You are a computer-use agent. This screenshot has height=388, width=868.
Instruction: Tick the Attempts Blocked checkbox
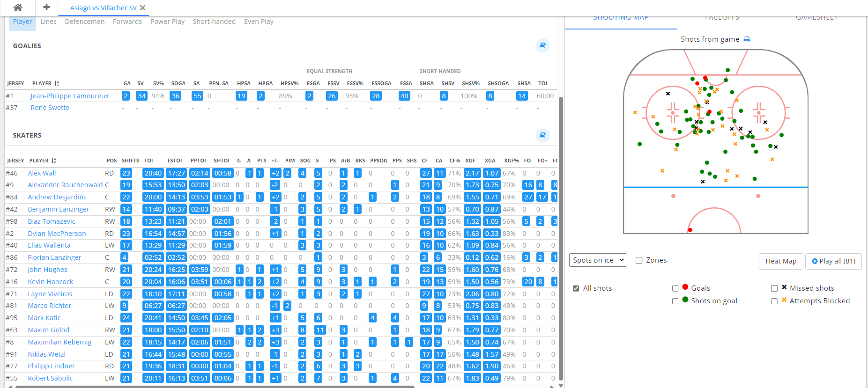pyautogui.click(x=774, y=301)
